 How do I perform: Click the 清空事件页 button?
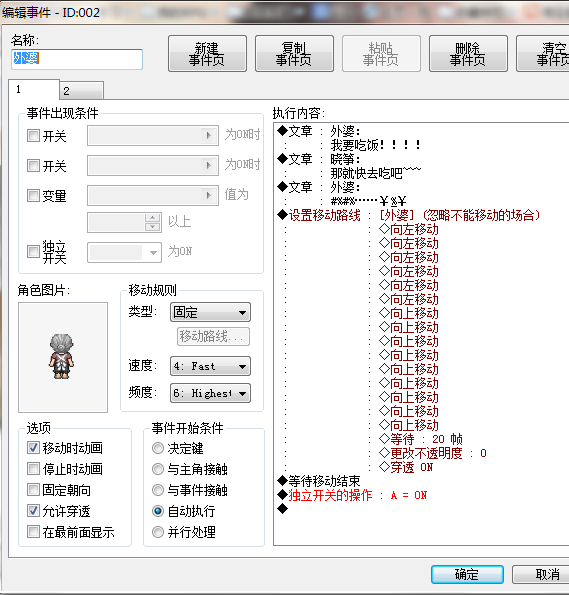pyautogui.click(x=543, y=54)
